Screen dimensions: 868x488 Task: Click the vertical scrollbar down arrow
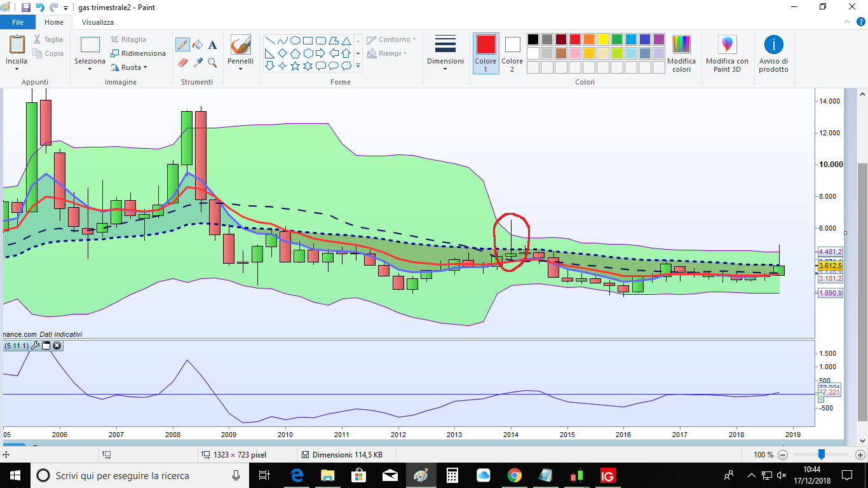(x=862, y=441)
